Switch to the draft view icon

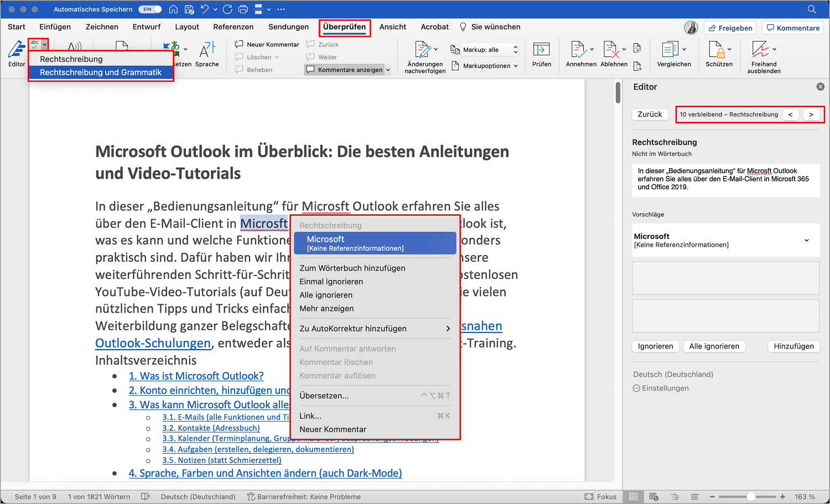tap(695, 497)
